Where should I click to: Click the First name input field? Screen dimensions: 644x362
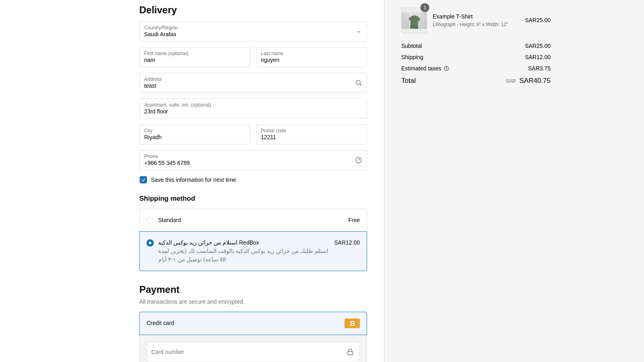click(194, 60)
